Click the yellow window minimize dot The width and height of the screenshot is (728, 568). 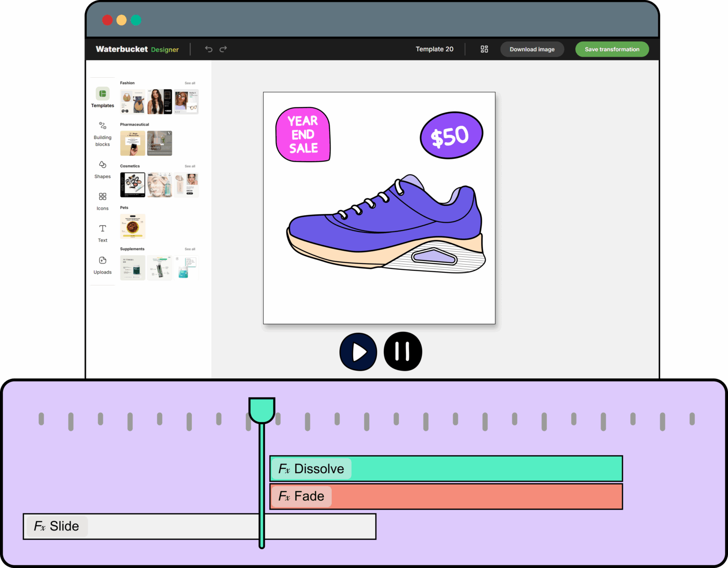(x=121, y=20)
